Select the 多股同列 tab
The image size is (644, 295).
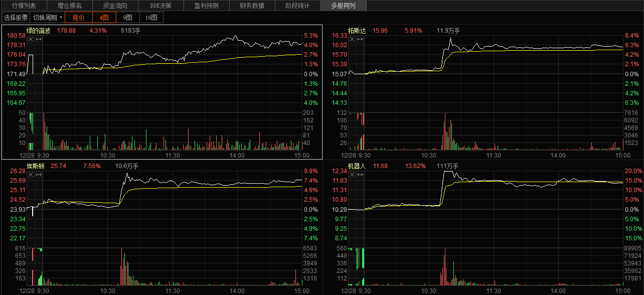(x=343, y=6)
